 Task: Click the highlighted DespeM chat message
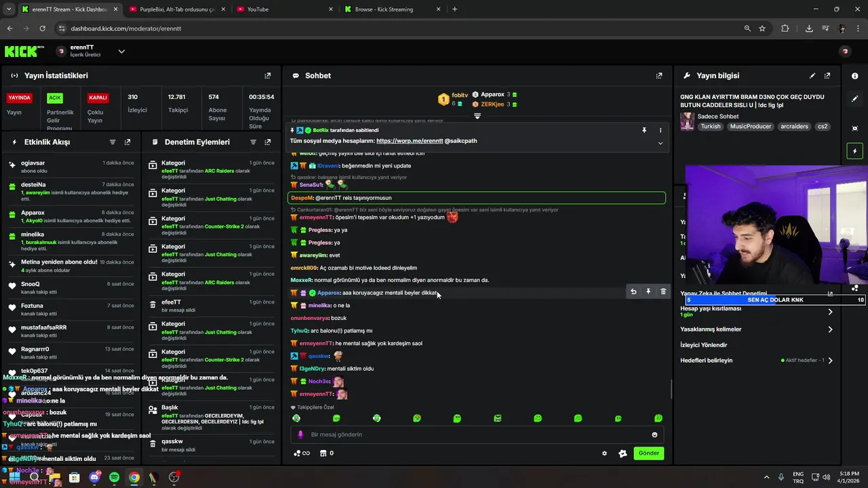(x=477, y=198)
